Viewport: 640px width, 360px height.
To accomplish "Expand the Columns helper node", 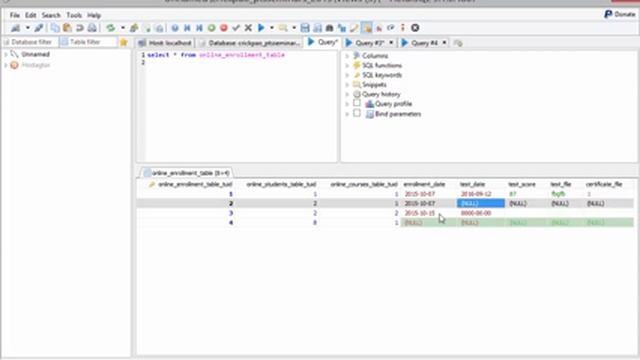I will (347, 56).
